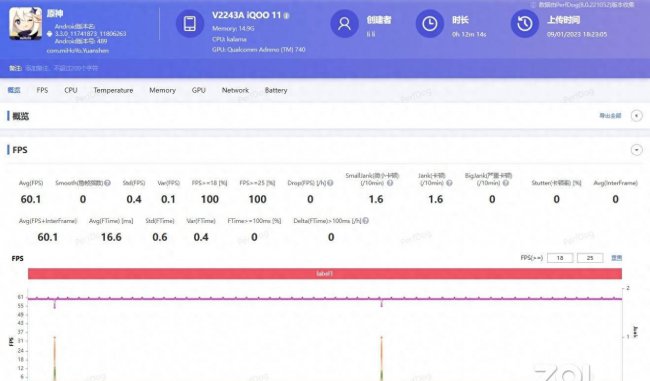The height and width of the screenshot is (381, 650).
Task: Click the Genshin Impact game icon
Action: pyautogui.click(x=25, y=24)
